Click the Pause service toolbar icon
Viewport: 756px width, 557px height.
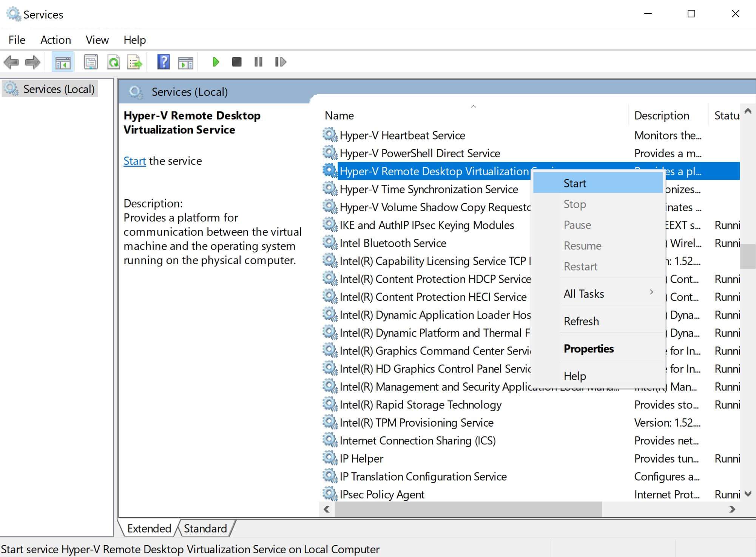pyautogui.click(x=258, y=62)
